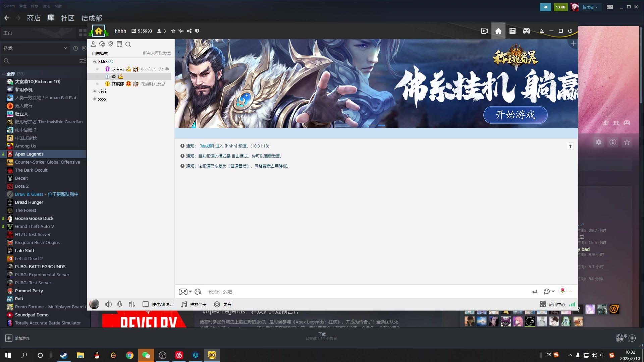The image size is (644, 362).
Task: Open 好友与聊天 in Steam corner
Action: tap(626, 338)
